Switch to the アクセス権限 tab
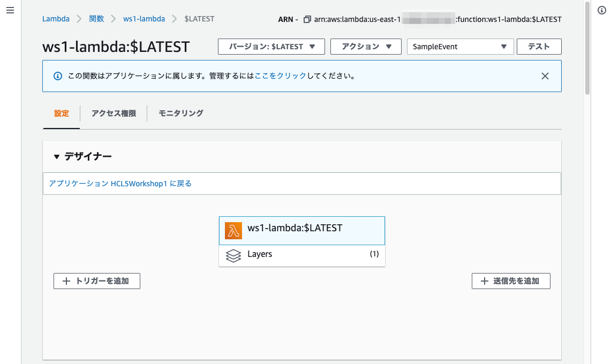Viewport: 611px width, 364px height. tap(114, 113)
